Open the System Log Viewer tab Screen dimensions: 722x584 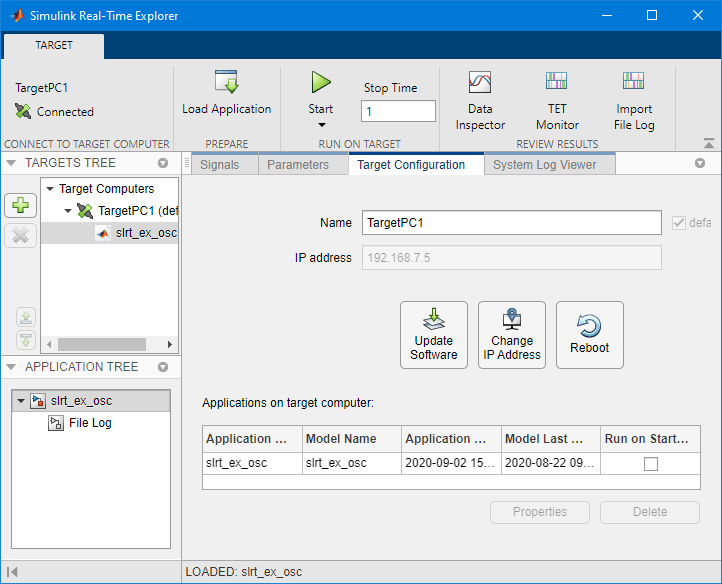point(550,164)
